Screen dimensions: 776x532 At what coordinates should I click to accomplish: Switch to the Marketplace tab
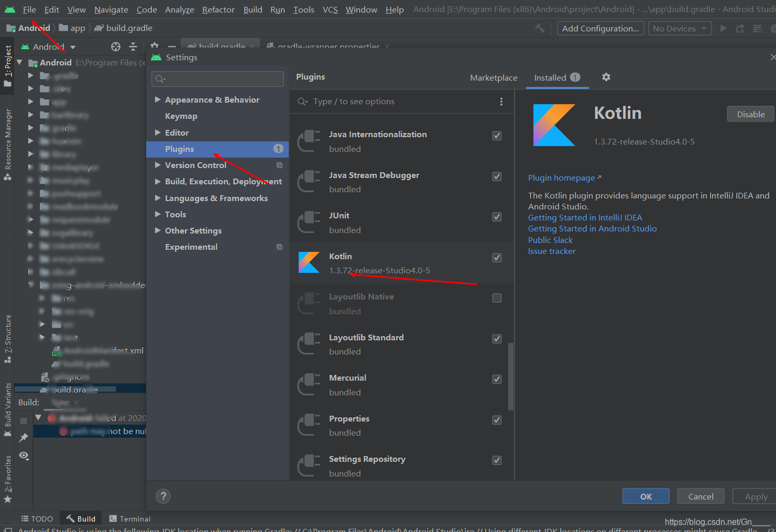pos(494,77)
